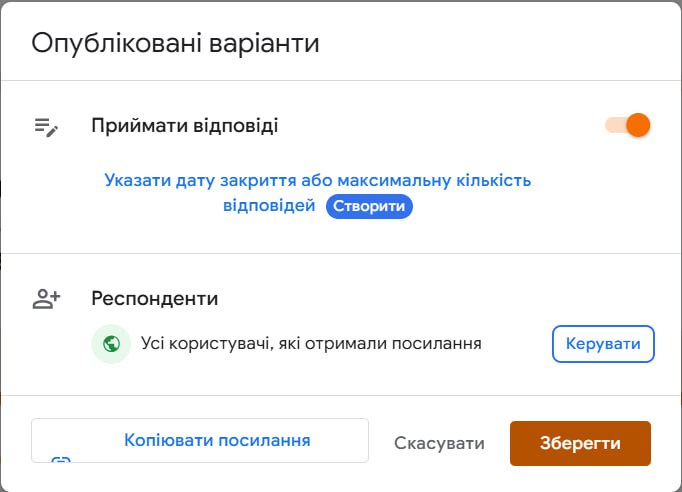Select the Респонденти section heading
682x492 pixels.
[155, 298]
